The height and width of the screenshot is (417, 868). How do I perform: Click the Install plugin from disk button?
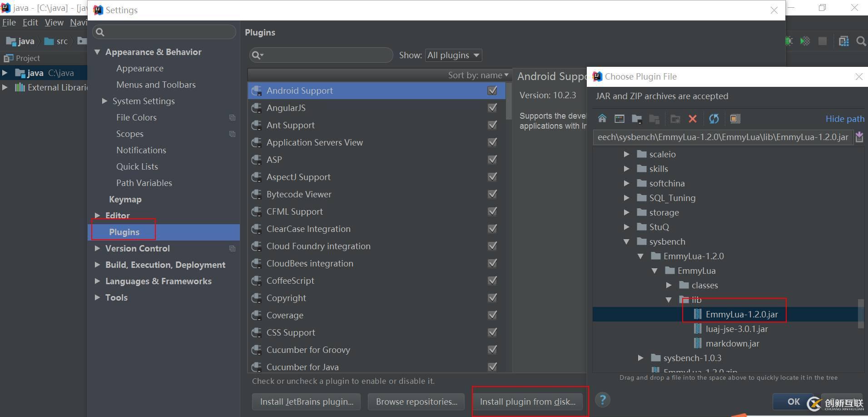click(x=527, y=402)
